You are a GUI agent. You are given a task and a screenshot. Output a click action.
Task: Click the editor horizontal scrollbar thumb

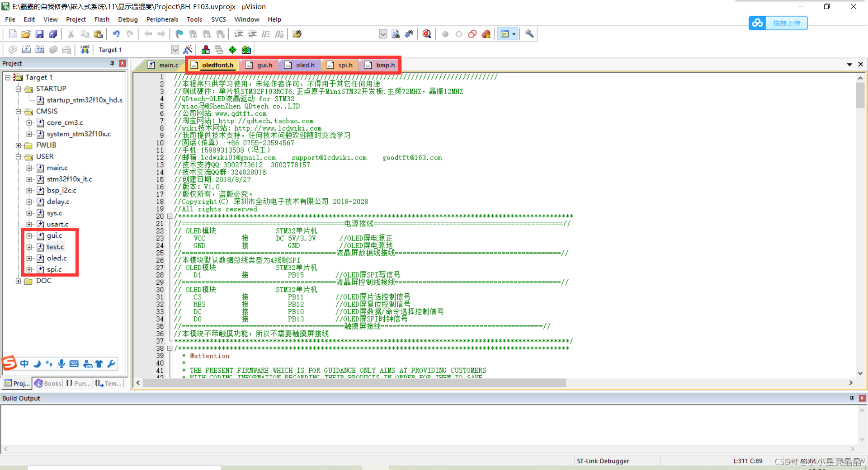point(354,383)
